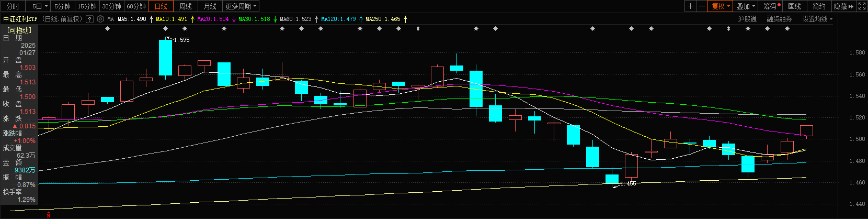Click the 沪股通 link
Screen dimensions: 868x219
click(x=747, y=19)
